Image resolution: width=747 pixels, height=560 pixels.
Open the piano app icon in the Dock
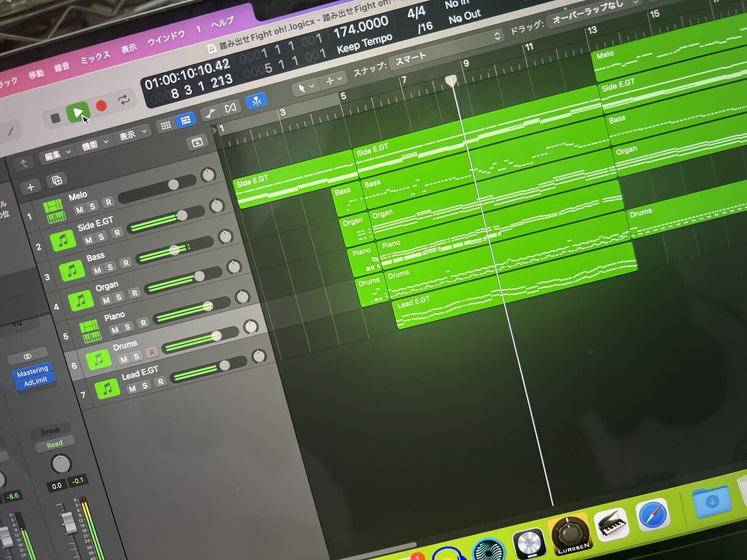(x=611, y=525)
